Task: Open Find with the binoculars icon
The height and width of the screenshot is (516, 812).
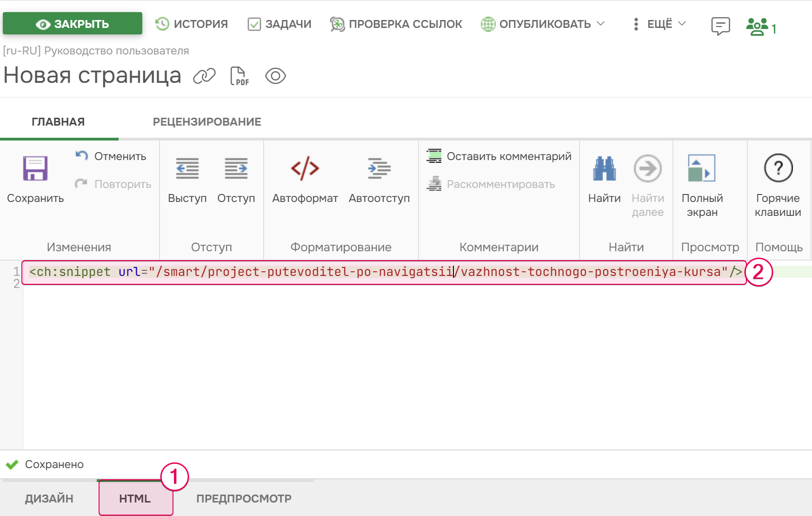Action: (604, 168)
